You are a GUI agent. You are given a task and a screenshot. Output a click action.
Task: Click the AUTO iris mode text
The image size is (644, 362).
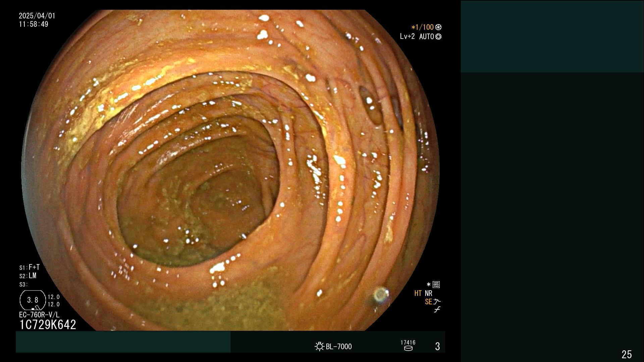(x=427, y=37)
